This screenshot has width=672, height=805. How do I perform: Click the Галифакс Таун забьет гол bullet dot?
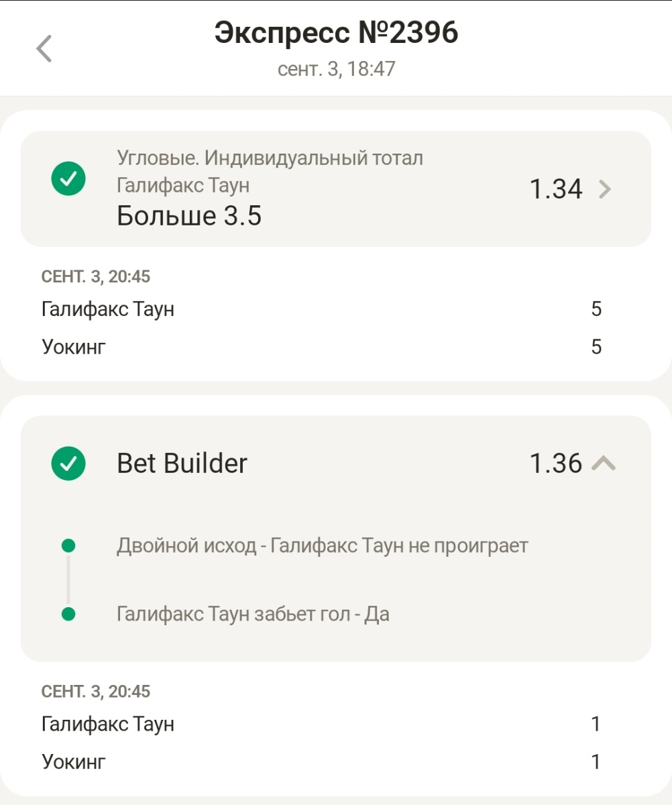(x=68, y=614)
